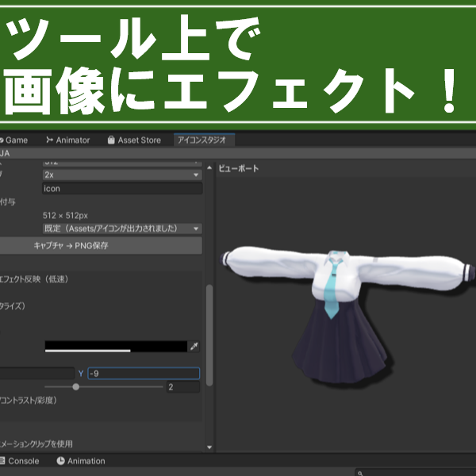The height and width of the screenshot is (476, 476).
Task: Click the Y offset field showing -9
Action: pyautogui.click(x=144, y=374)
